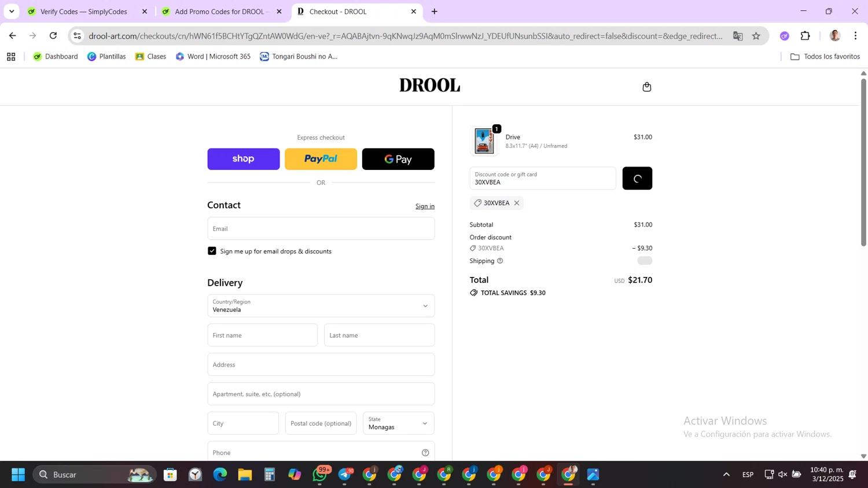Open the Windows Start menu
This screenshot has width=868, height=488.
click(18, 475)
